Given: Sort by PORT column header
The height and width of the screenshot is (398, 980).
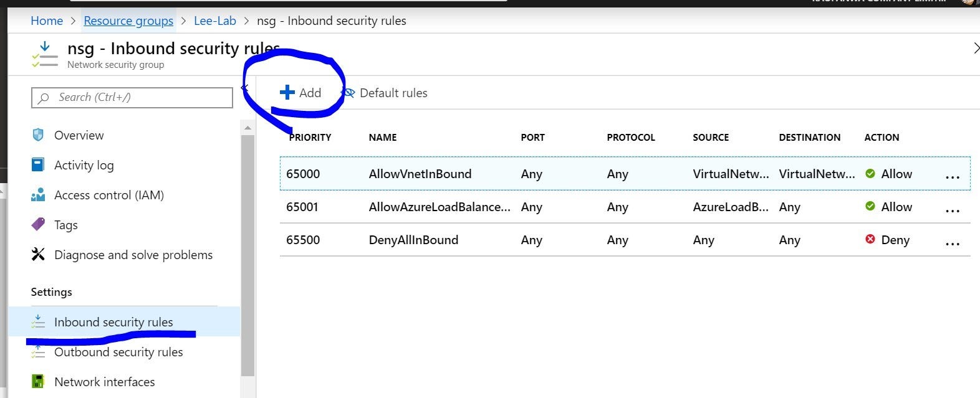Looking at the screenshot, I should coord(533,137).
